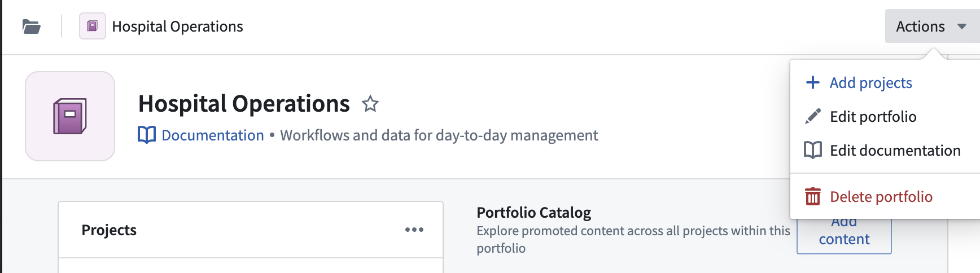The height and width of the screenshot is (273, 980).
Task: Collapse the Actions dropdown
Action: [932, 26]
